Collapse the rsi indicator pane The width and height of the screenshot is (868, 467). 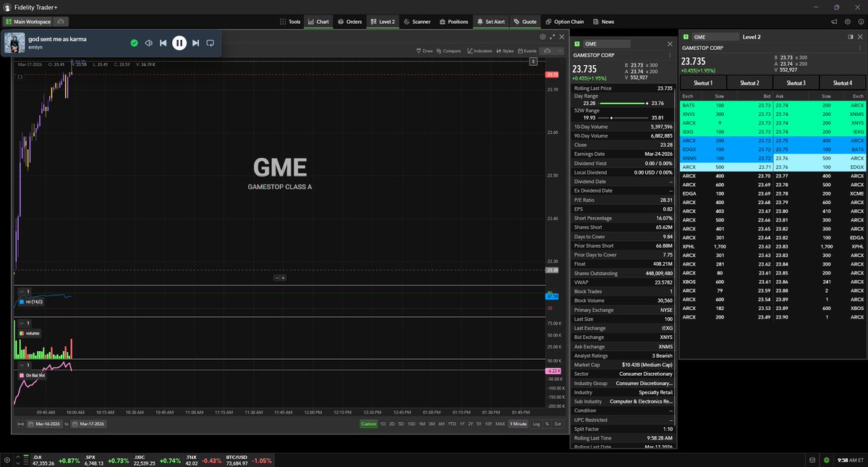(22, 291)
